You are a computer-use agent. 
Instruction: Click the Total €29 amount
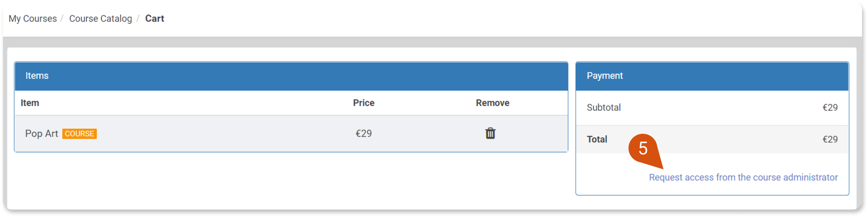tap(830, 139)
